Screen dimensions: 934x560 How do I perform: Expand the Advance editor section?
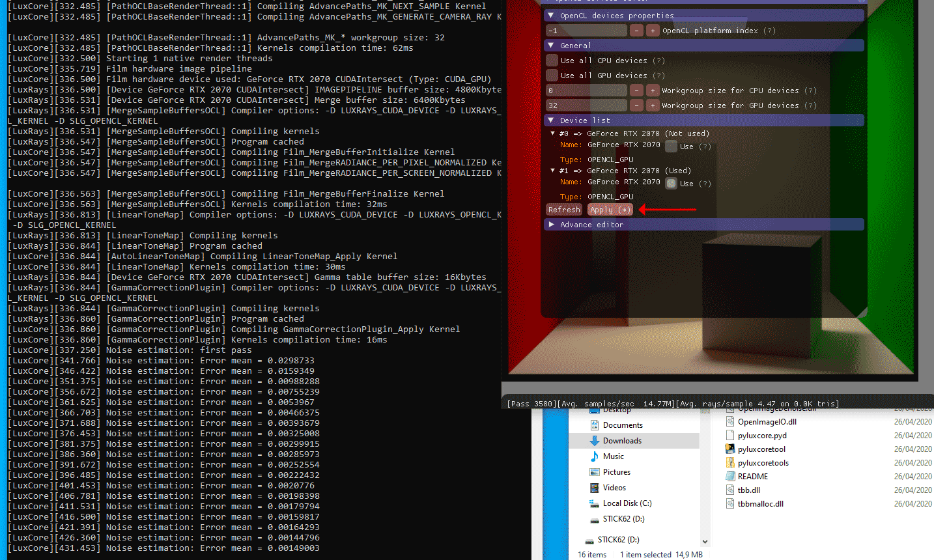pyautogui.click(x=552, y=225)
